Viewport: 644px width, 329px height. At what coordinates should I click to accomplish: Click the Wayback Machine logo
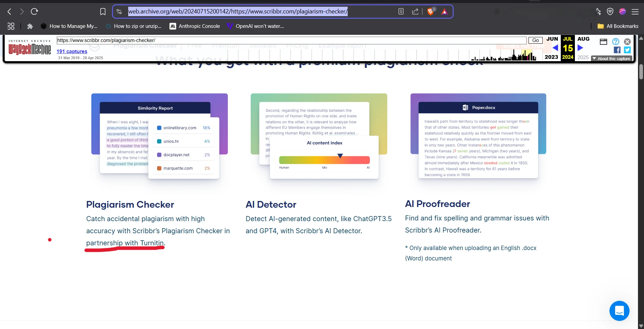30,48
